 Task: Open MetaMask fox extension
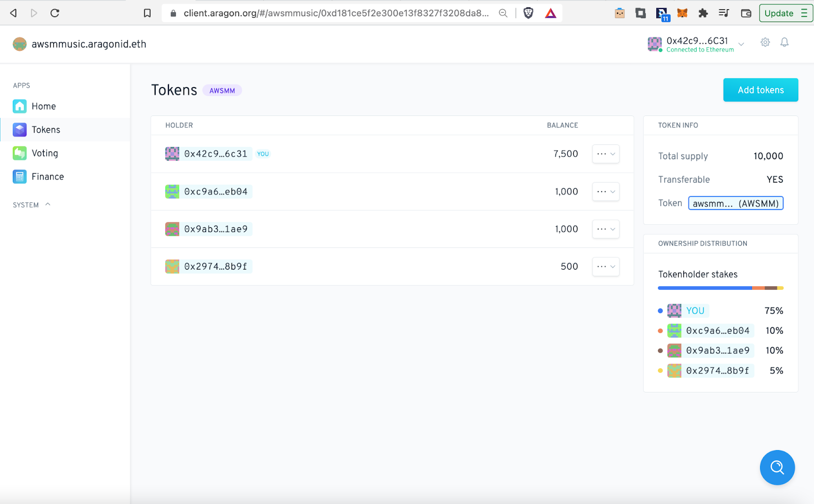(x=682, y=13)
